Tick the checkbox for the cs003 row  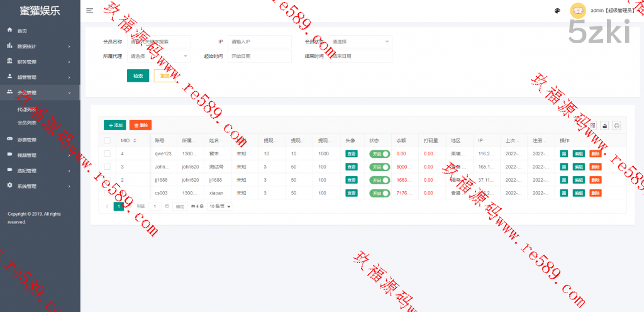(x=108, y=193)
